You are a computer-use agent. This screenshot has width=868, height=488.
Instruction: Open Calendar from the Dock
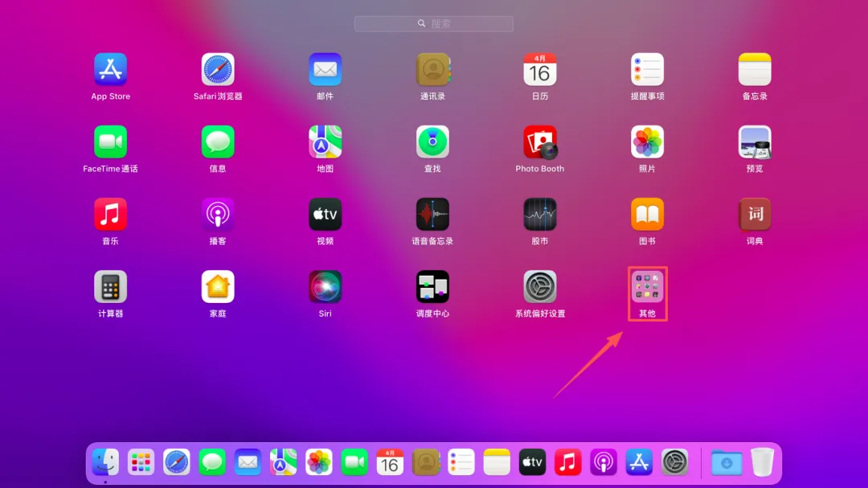coord(390,462)
